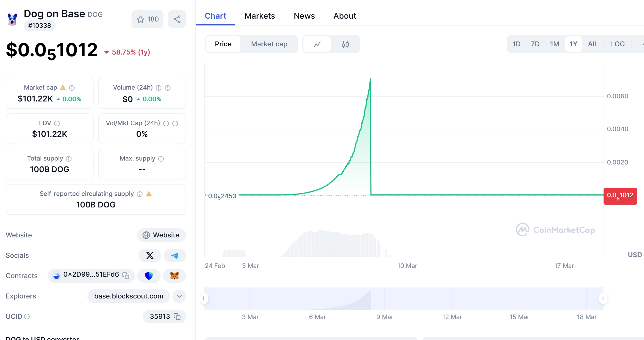Add token to MetaMask fox icon
The width and height of the screenshot is (644, 340).
point(175,276)
